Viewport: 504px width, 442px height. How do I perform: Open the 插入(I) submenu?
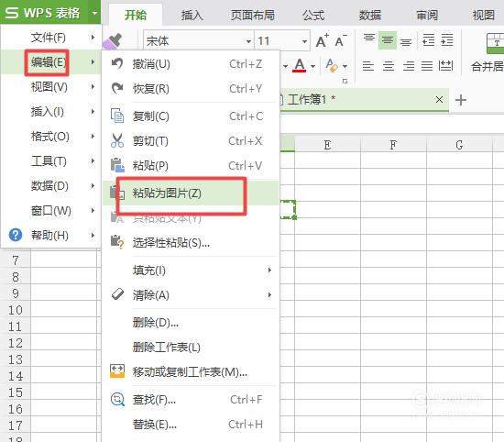(x=50, y=112)
